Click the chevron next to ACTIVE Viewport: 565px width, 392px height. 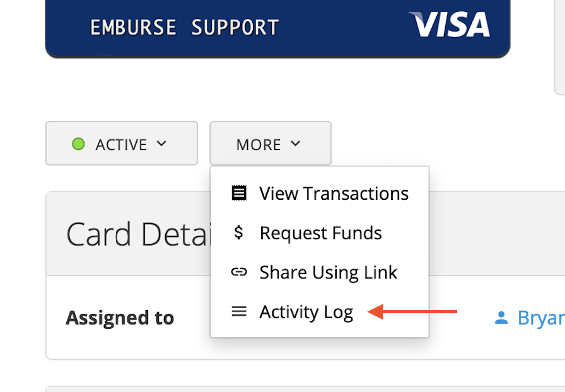click(x=162, y=143)
